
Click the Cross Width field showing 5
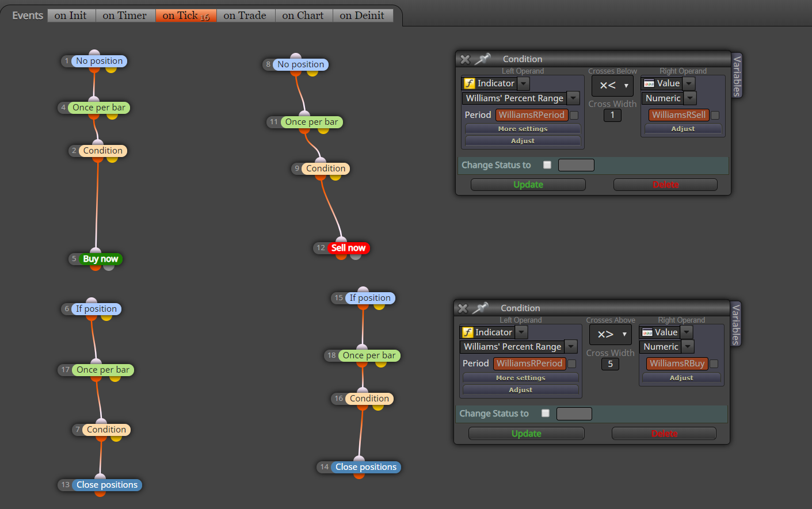point(611,364)
